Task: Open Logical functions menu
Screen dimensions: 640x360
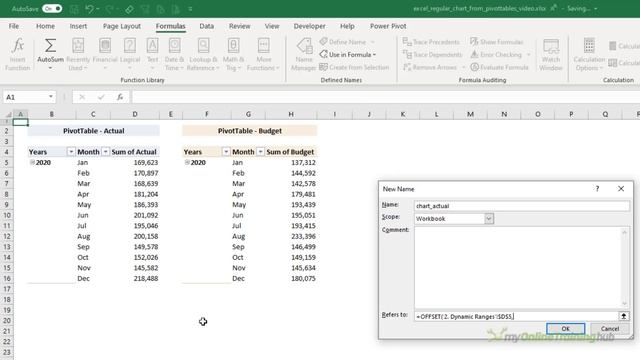Action: [130, 54]
